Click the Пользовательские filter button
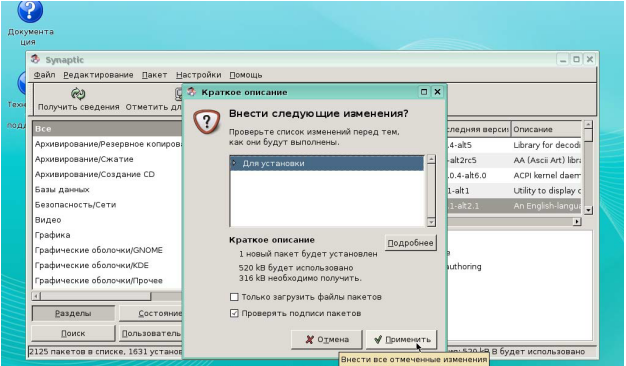The height and width of the screenshot is (366, 626). 151,333
